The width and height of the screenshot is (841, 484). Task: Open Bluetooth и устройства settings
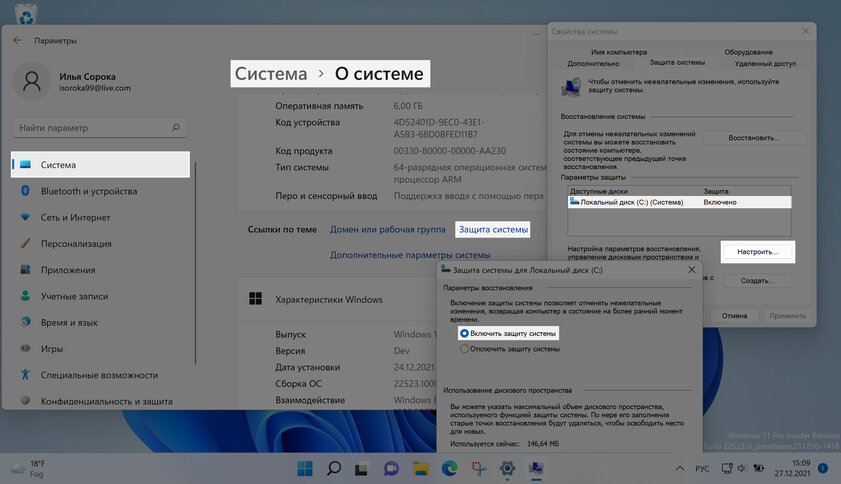pyautogui.click(x=100, y=191)
